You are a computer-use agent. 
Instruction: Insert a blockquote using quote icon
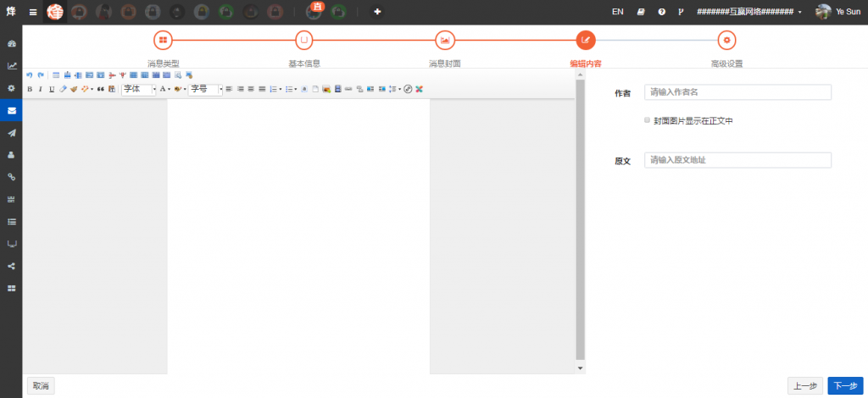[100, 89]
